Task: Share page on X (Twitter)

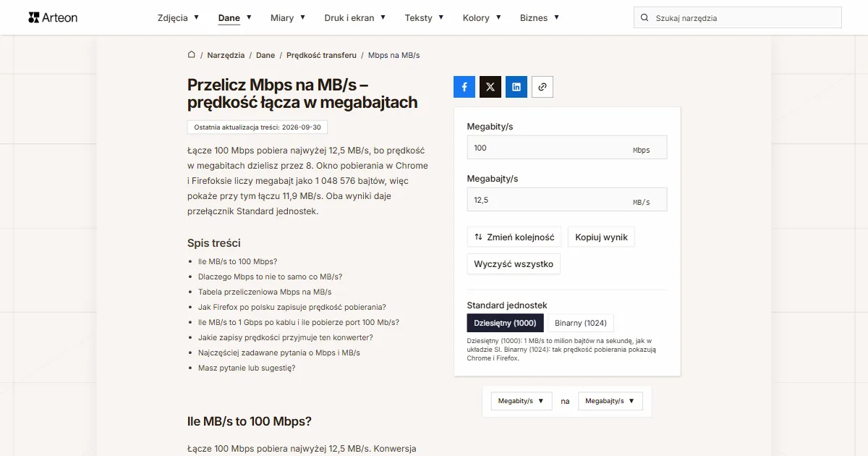Action: point(490,87)
